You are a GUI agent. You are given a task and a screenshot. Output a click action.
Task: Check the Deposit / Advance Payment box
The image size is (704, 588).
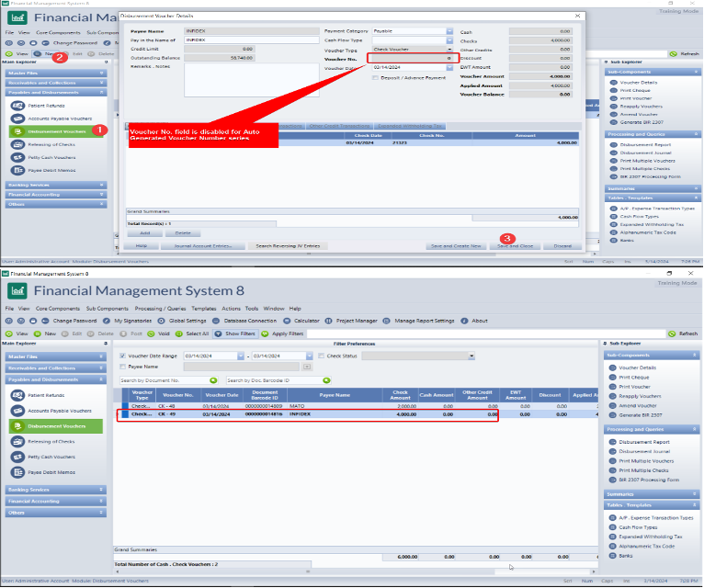coord(375,77)
